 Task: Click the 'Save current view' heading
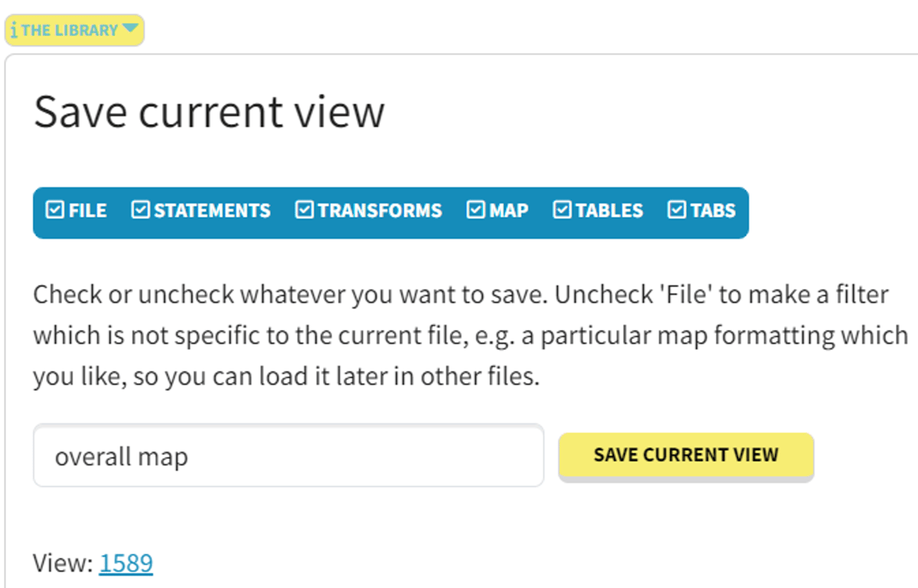[x=210, y=111]
